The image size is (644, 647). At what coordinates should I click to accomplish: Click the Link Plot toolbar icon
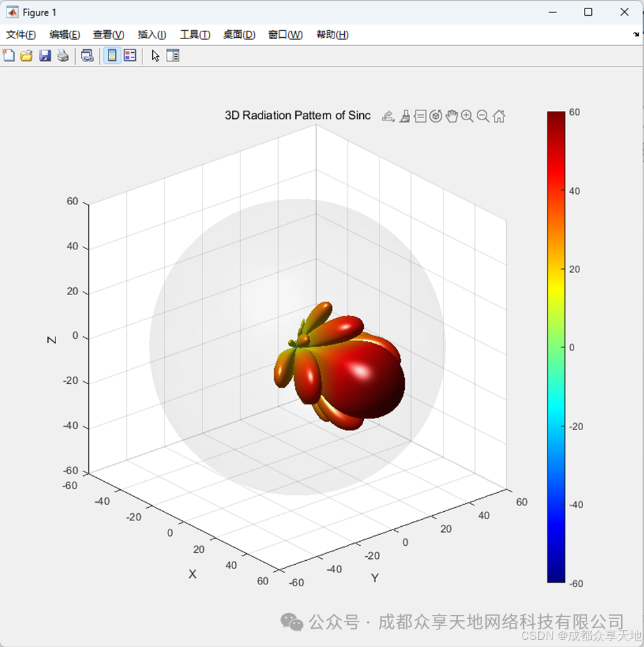(x=87, y=55)
